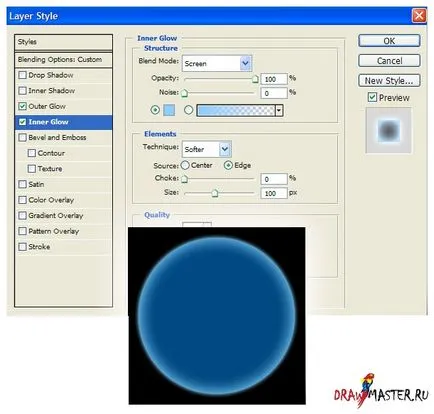Click the Cancel button

pyautogui.click(x=389, y=61)
